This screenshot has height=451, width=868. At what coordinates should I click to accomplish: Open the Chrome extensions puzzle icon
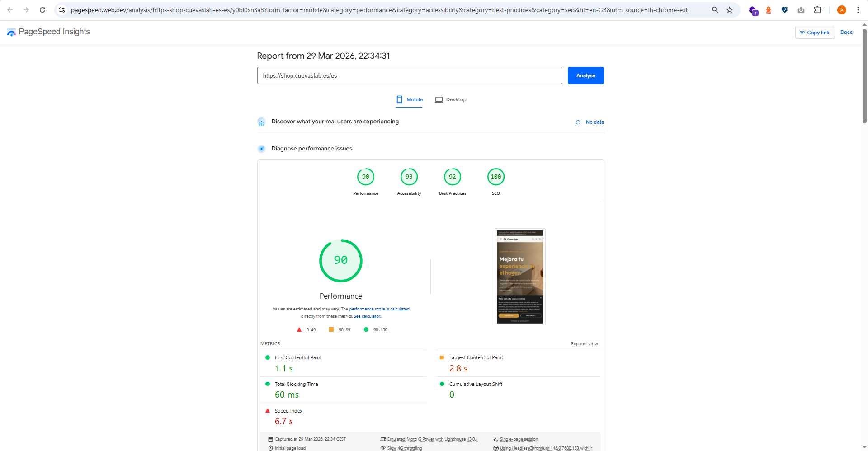pos(818,10)
